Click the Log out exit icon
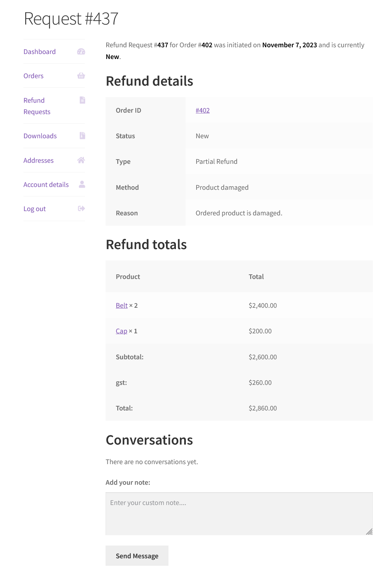Image resolution: width=392 pixels, height=575 pixels. [x=81, y=209]
